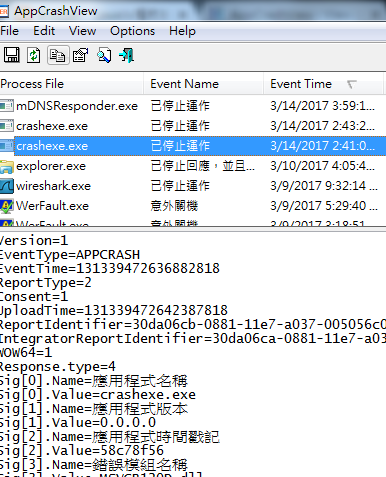Open the Properties toolbar icon
386x477 pixels.
[x=81, y=55]
